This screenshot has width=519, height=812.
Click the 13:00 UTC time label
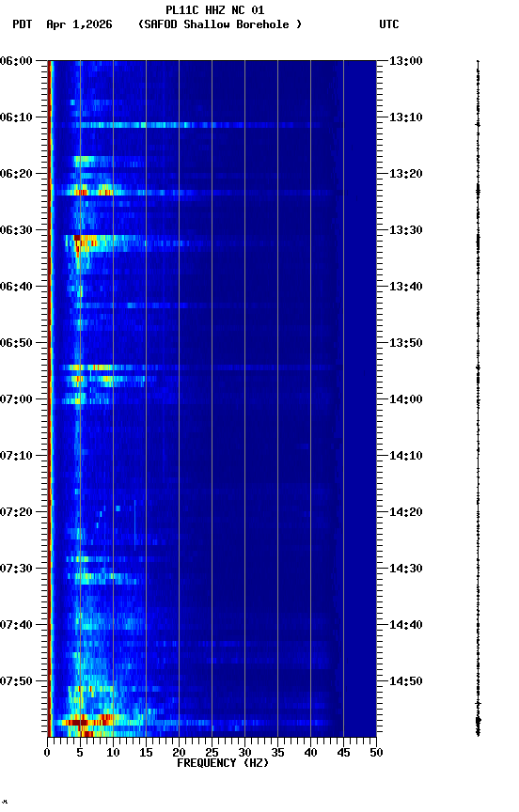click(406, 61)
